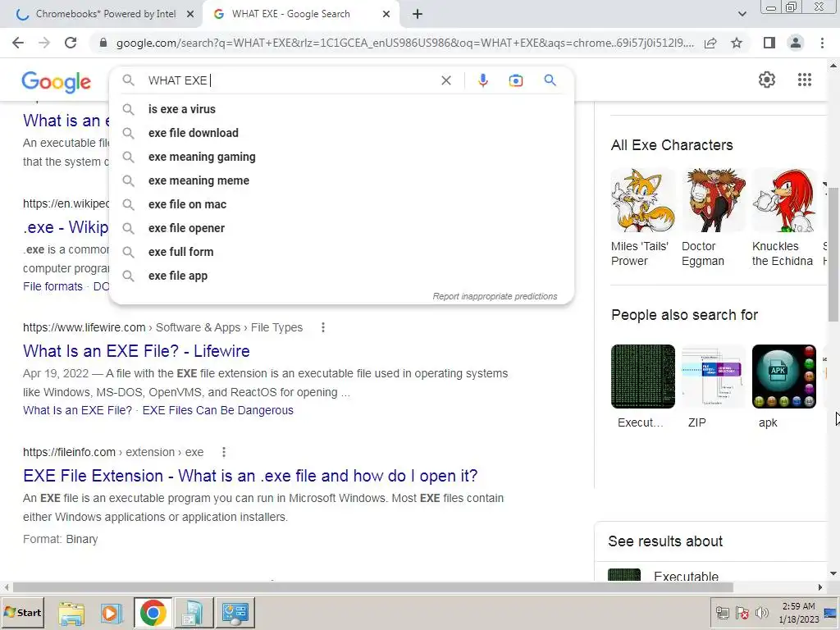840x630 pixels.
Task: Switch to the Chromebooks Powered by Intel tab
Action: pos(106,14)
